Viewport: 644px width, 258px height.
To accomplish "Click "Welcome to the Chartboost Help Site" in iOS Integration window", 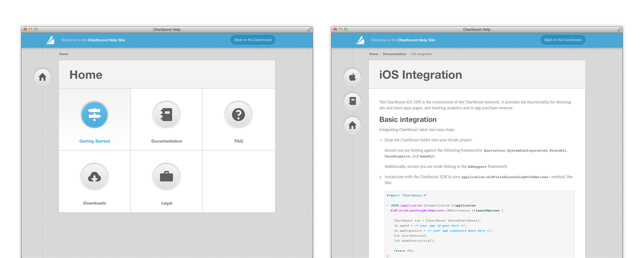I will [x=403, y=40].
